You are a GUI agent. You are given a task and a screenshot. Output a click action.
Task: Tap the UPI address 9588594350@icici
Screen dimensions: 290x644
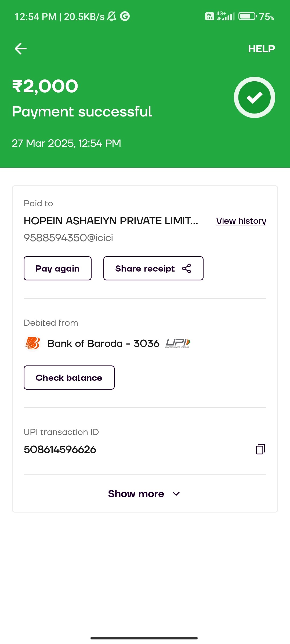click(68, 238)
